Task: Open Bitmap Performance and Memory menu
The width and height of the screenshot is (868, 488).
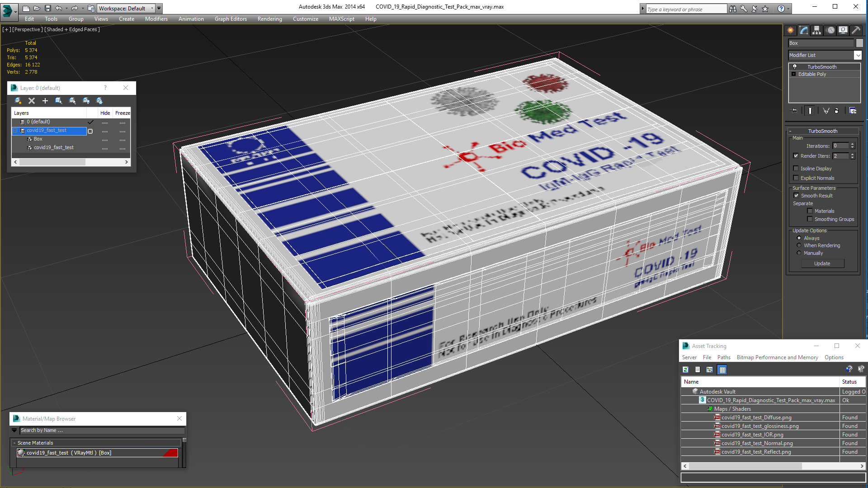Action: coord(777,357)
